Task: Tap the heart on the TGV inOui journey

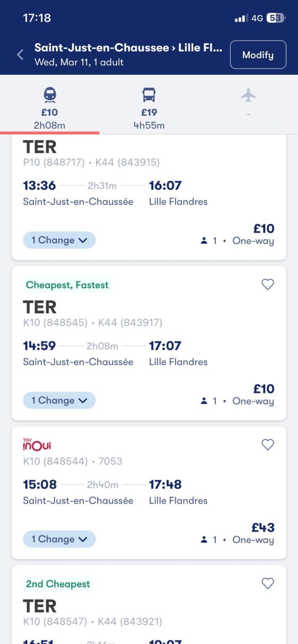Action: (x=267, y=445)
